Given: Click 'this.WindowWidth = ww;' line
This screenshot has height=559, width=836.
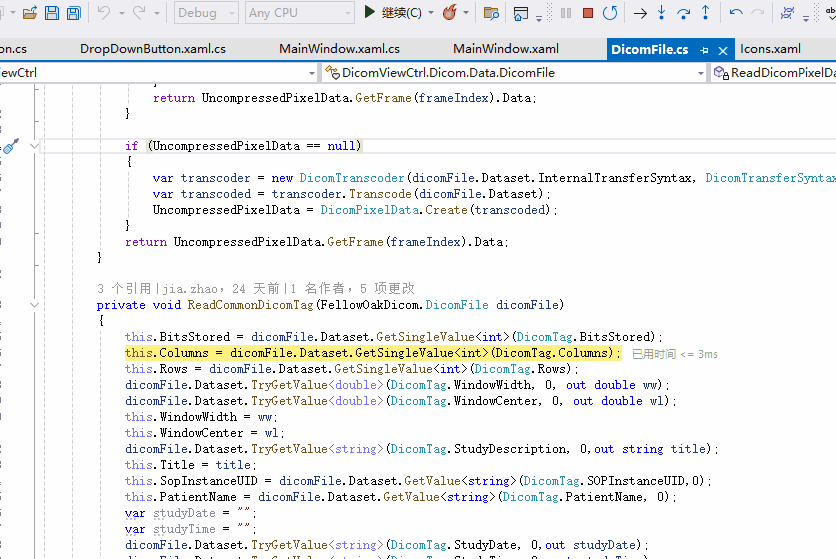Looking at the screenshot, I should point(201,417).
